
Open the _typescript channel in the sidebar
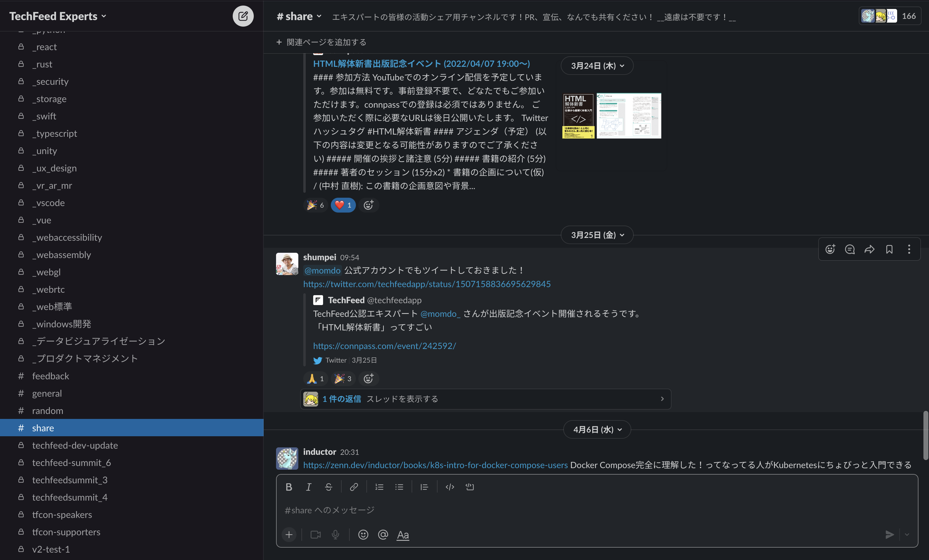[x=55, y=133]
